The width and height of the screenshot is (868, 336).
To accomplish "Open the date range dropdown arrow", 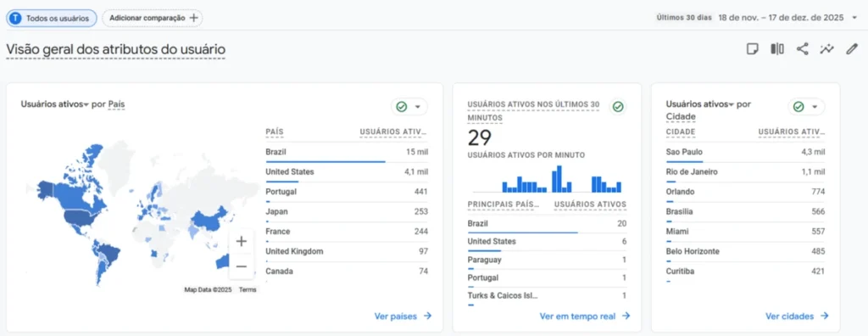I will (854, 18).
